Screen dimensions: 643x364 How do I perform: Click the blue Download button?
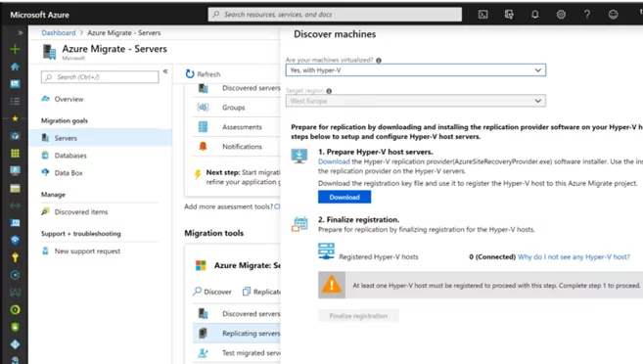[344, 198]
